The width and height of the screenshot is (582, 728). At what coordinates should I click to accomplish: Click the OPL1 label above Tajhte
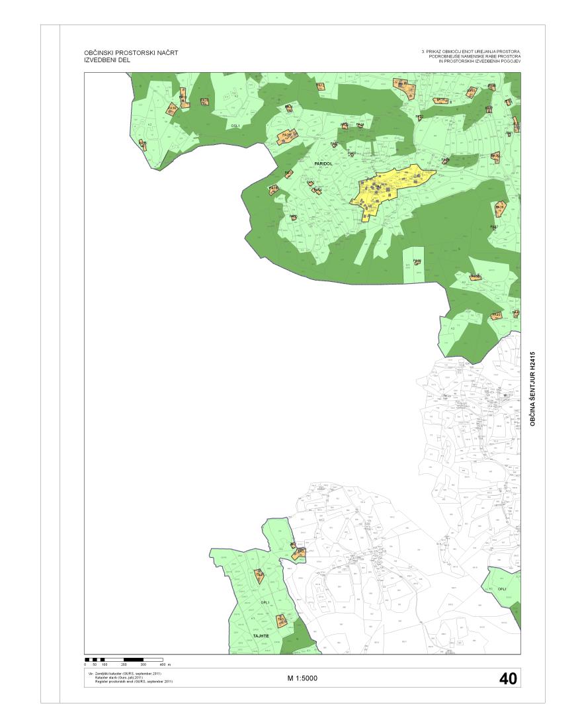pos(266,602)
